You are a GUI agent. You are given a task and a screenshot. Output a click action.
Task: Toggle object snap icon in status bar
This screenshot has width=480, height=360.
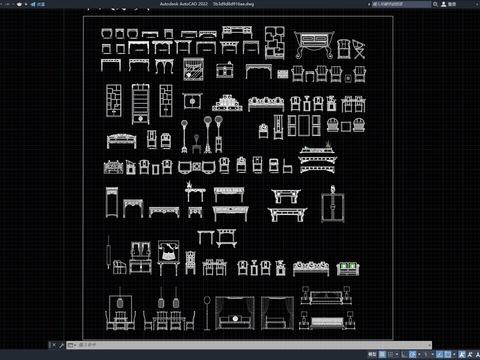(448, 354)
